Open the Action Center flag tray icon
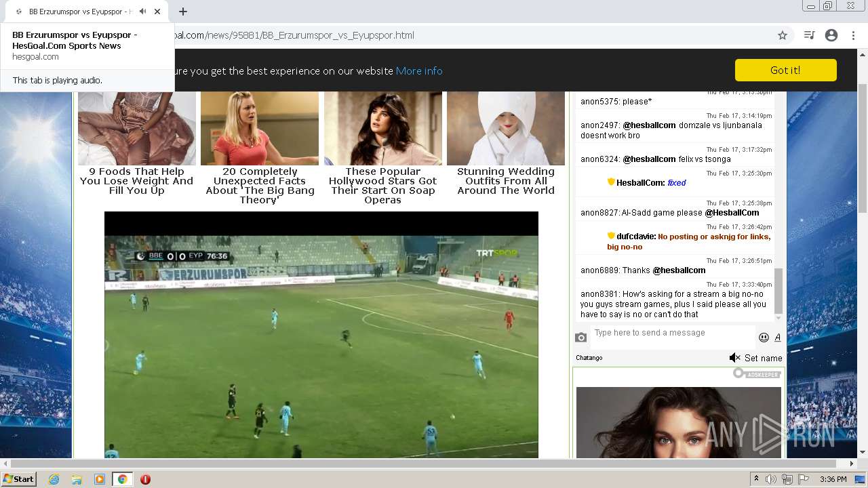The height and width of the screenshot is (488, 868). click(x=804, y=479)
